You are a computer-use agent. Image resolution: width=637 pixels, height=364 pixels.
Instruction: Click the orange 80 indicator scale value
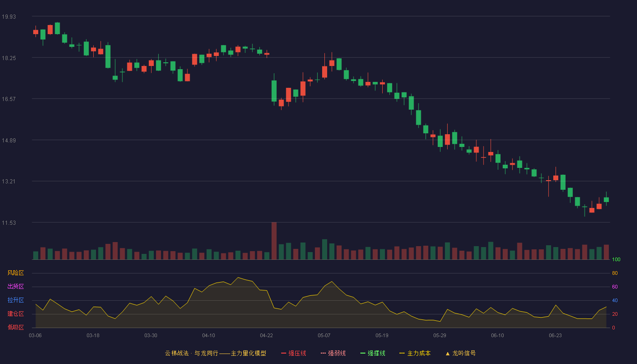615,273
